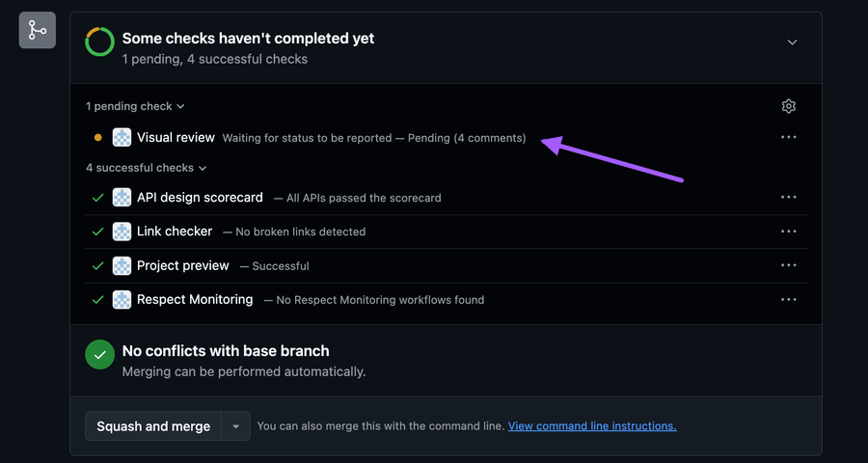Click 'Merging can be performed automatically.' text
The image size is (868, 463).
[x=244, y=371]
